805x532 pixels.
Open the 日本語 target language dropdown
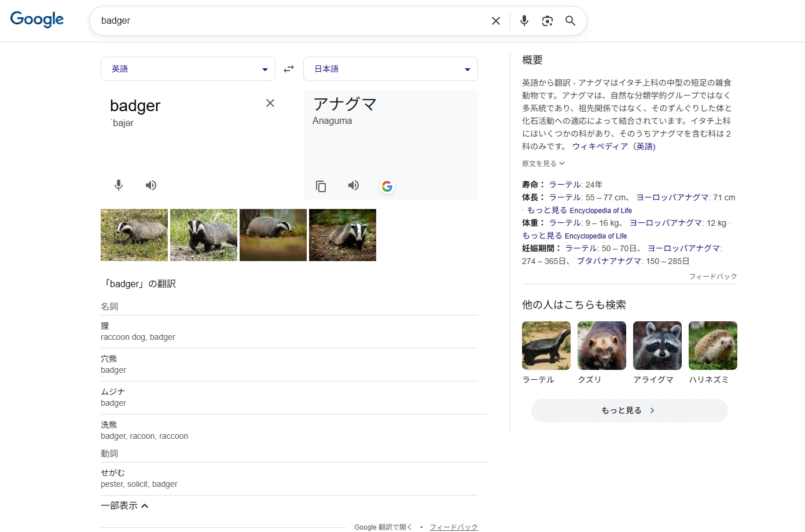[390, 69]
